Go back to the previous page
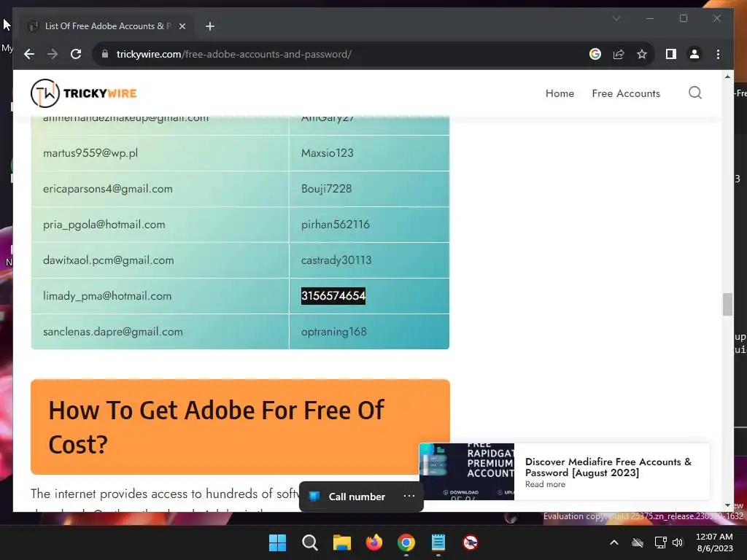The height and width of the screenshot is (560, 747). pyautogui.click(x=29, y=54)
